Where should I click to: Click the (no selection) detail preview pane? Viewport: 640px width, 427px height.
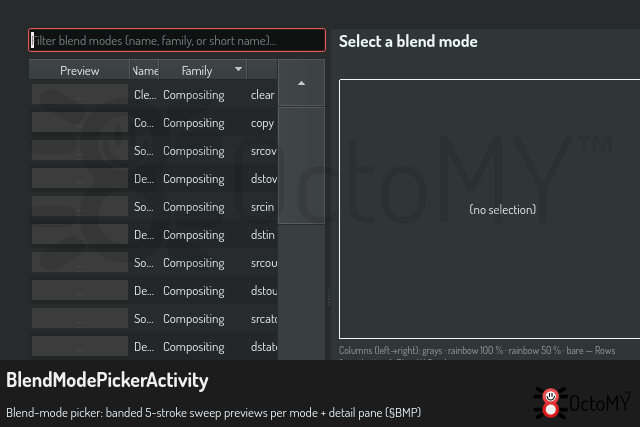tap(490, 209)
